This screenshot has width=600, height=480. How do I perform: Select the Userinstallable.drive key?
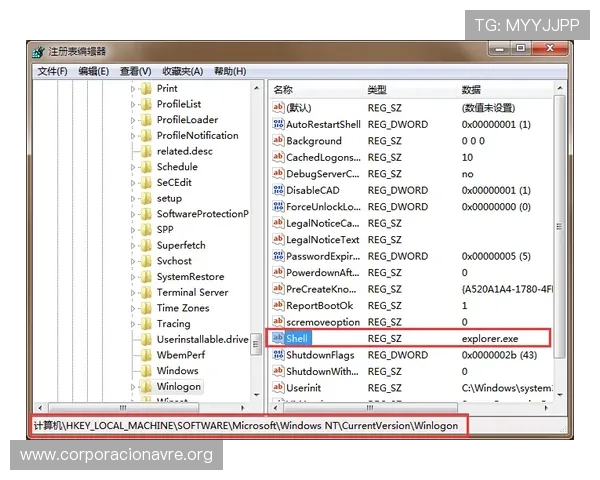pyautogui.click(x=202, y=340)
